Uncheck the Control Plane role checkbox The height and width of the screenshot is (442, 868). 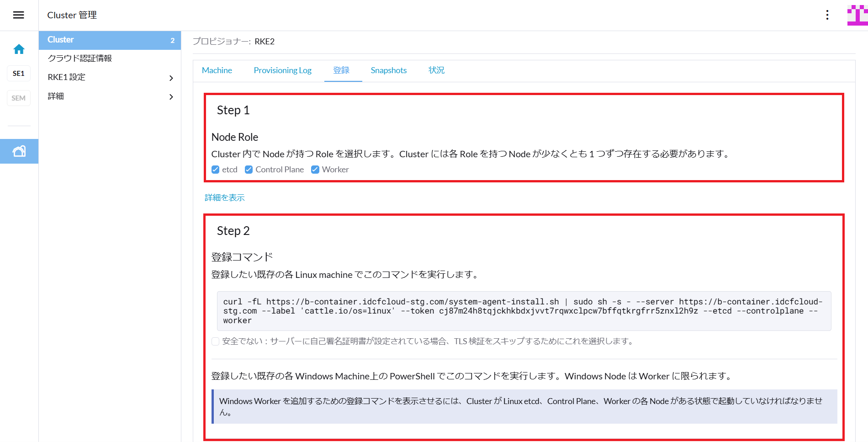click(249, 170)
